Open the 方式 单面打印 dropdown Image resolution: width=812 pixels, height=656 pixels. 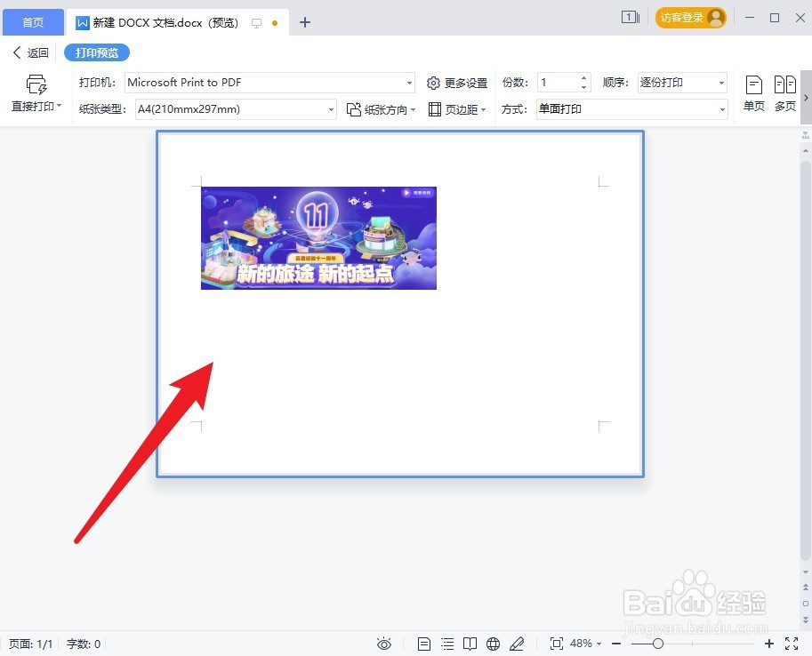tap(631, 109)
